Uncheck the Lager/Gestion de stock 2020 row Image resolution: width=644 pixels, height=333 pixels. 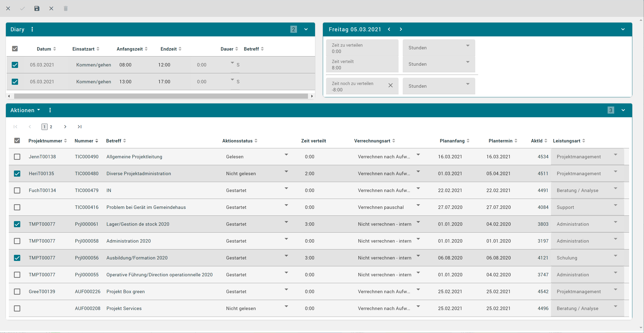[17, 224]
